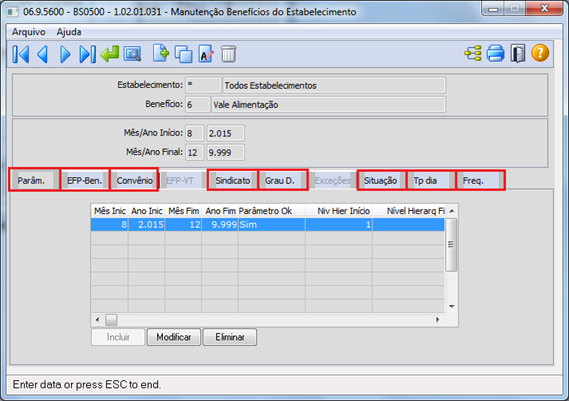Select the Freq. tab
Screen dimensions: 569x401
tap(480, 180)
